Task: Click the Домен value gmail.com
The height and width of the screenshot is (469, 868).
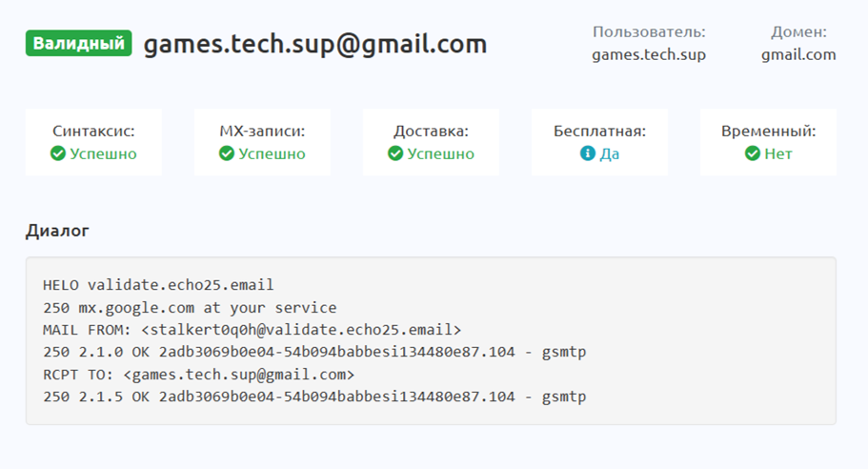Action: (x=798, y=55)
